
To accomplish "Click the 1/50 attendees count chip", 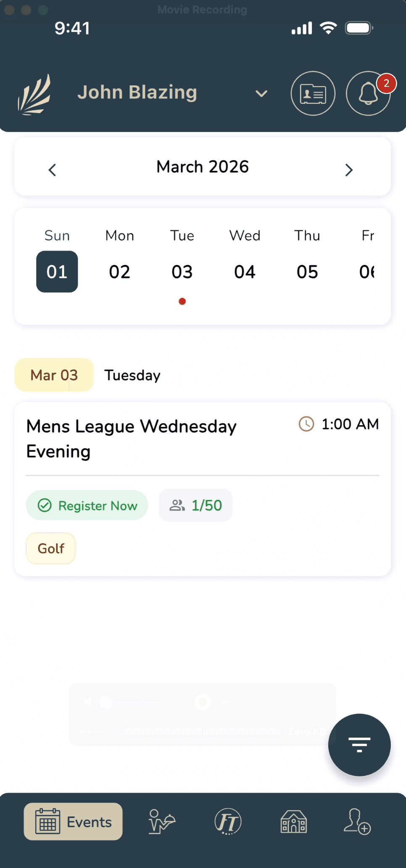I will pos(195,505).
